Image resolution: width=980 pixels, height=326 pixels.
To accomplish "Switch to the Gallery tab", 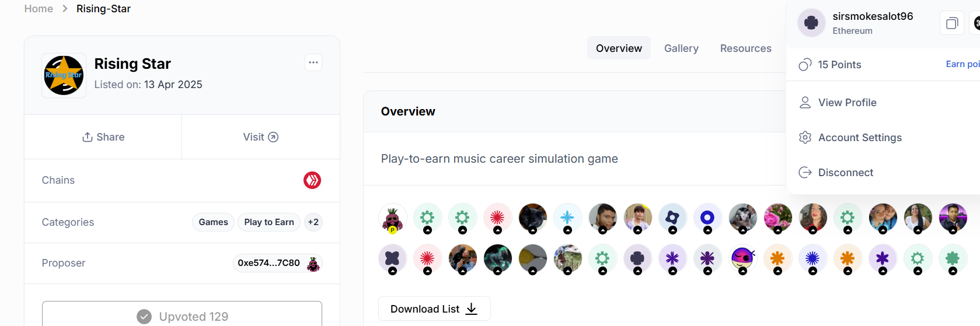I will pyautogui.click(x=681, y=48).
